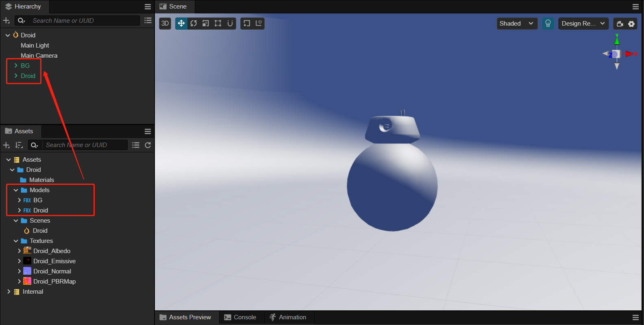Open the Console tab

(x=240, y=317)
